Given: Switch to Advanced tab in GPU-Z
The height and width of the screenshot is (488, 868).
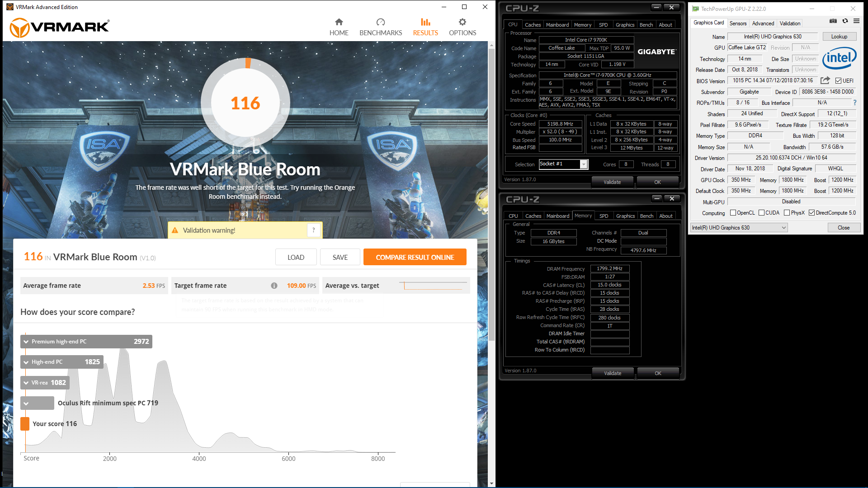Looking at the screenshot, I should click(763, 23).
